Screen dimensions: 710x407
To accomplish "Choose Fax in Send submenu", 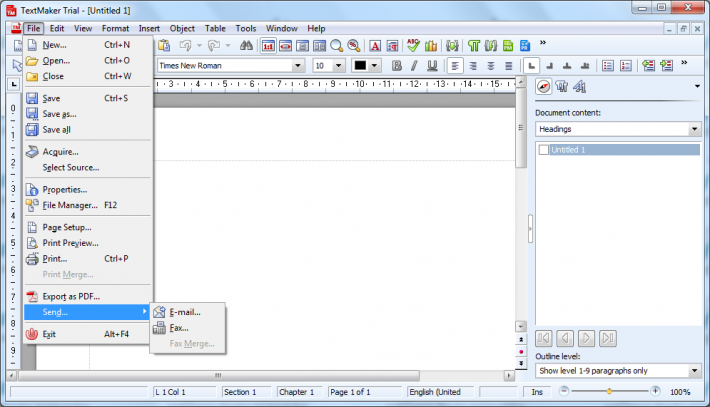I will point(187,328).
